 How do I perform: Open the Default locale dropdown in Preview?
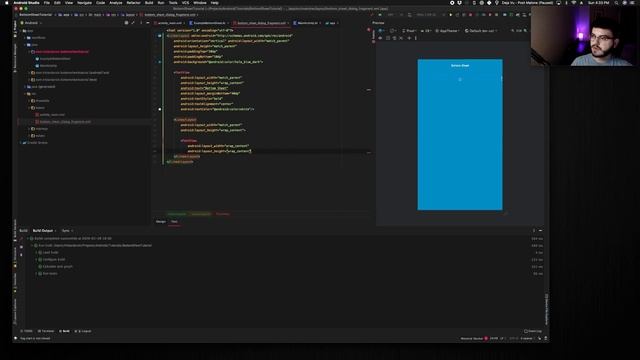tap(481, 31)
